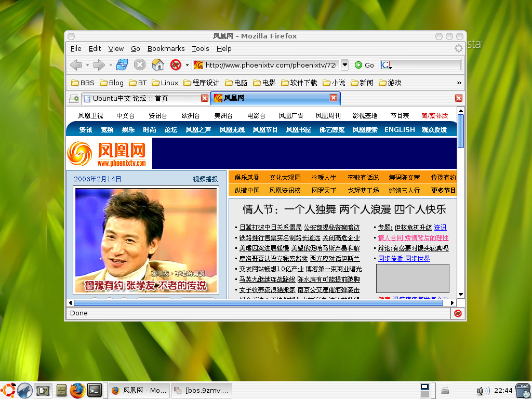532x399 pixels.
Task: Open the Tools menu
Action: tap(201, 48)
